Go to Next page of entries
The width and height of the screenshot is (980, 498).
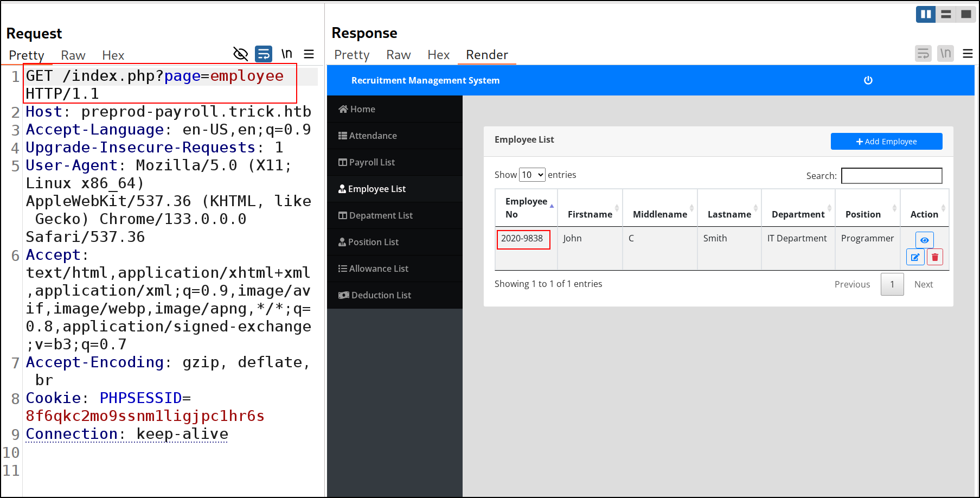pos(923,284)
